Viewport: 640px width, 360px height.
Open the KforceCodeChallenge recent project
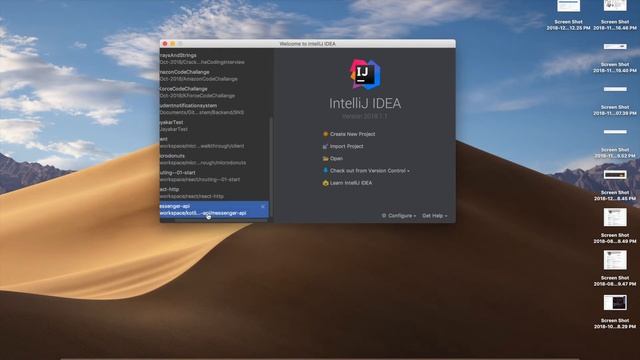[x=214, y=92]
